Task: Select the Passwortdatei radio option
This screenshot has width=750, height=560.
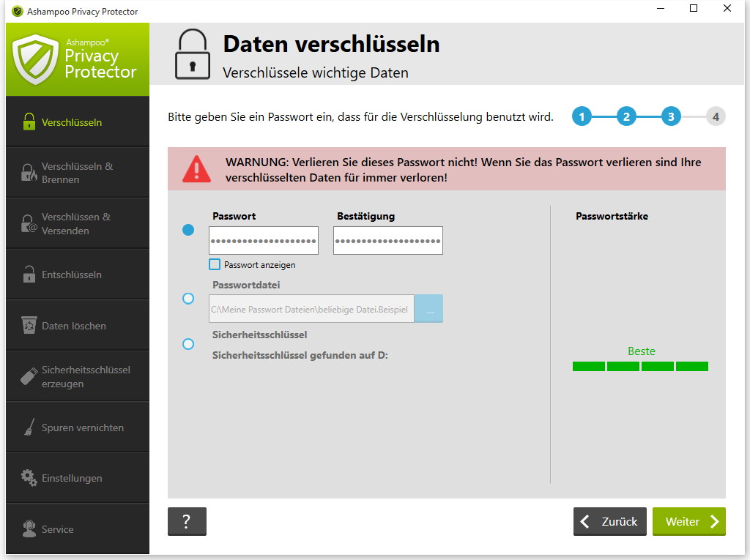Action: click(188, 299)
